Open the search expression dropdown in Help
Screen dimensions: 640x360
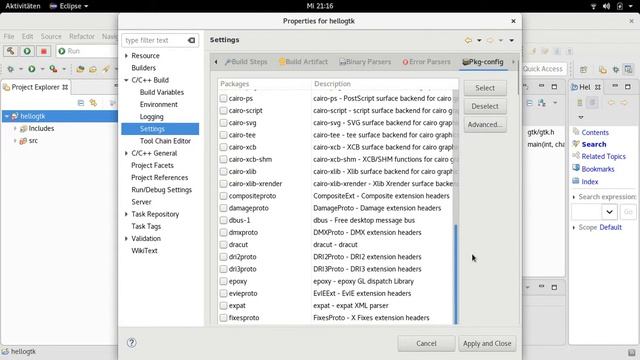pyautogui.click(x=609, y=212)
